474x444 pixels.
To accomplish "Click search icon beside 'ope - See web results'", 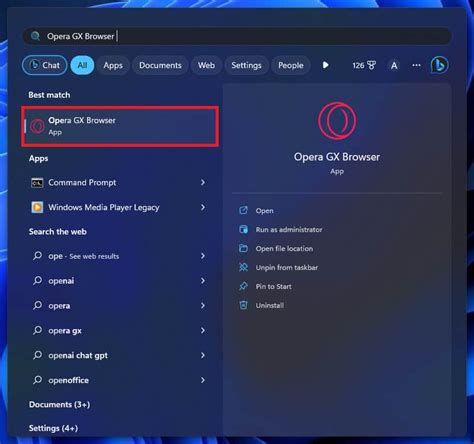I will (37, 256).
